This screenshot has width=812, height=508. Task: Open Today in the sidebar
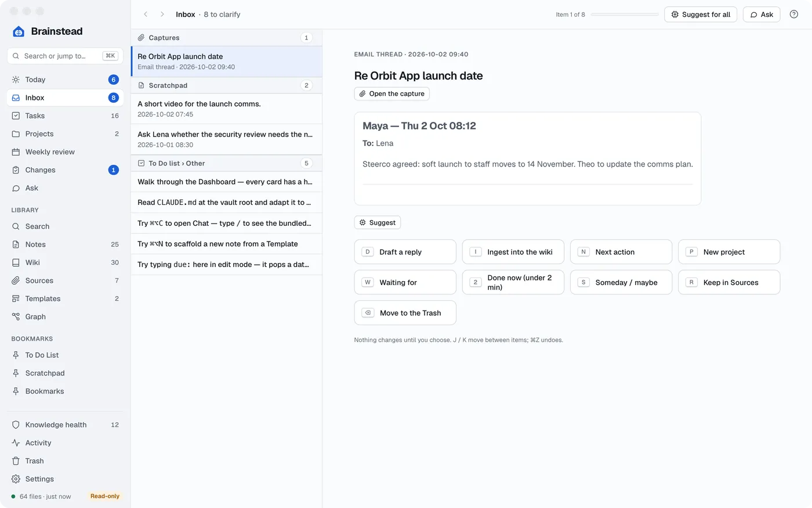click(x=65, y=80)
